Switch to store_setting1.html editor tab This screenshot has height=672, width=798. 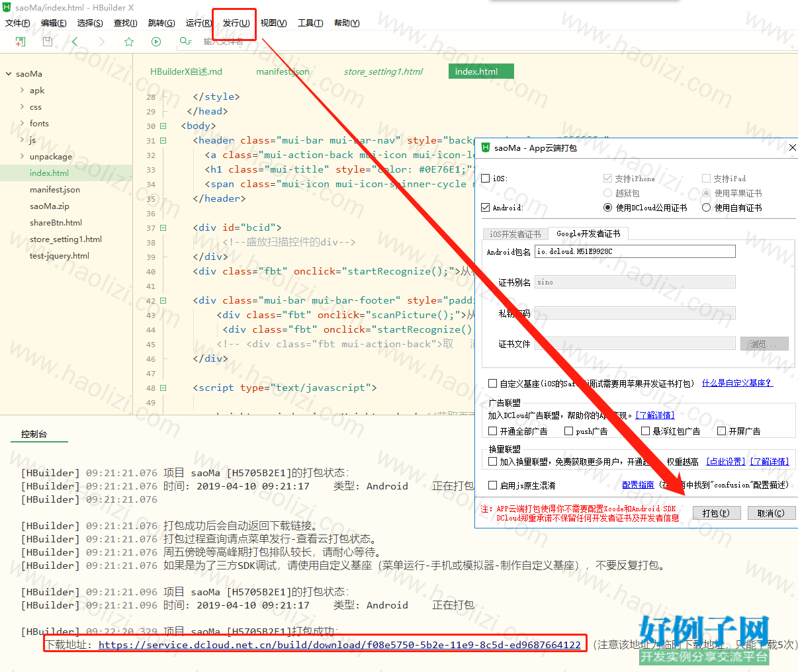(x=383, y=71)
